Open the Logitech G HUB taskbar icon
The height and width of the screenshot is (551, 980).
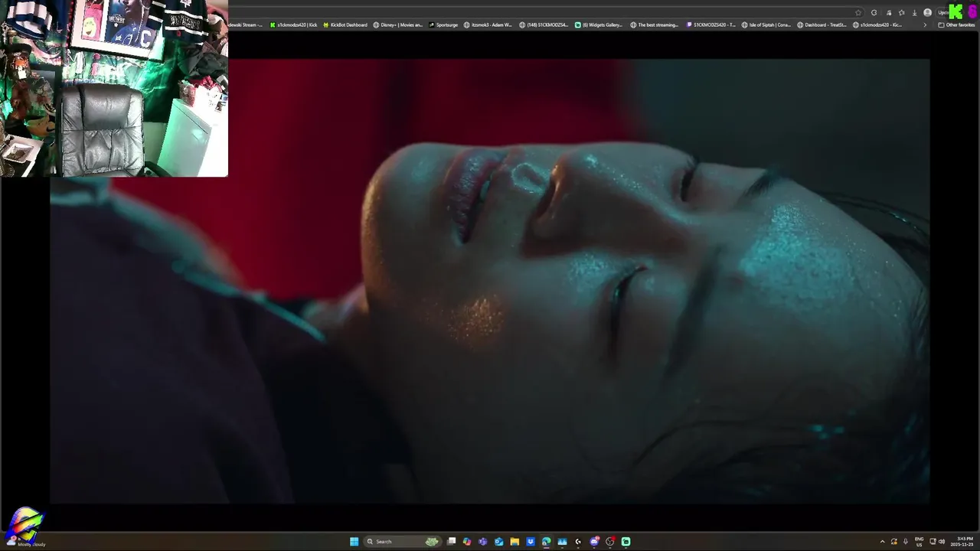tap(578, 542)
